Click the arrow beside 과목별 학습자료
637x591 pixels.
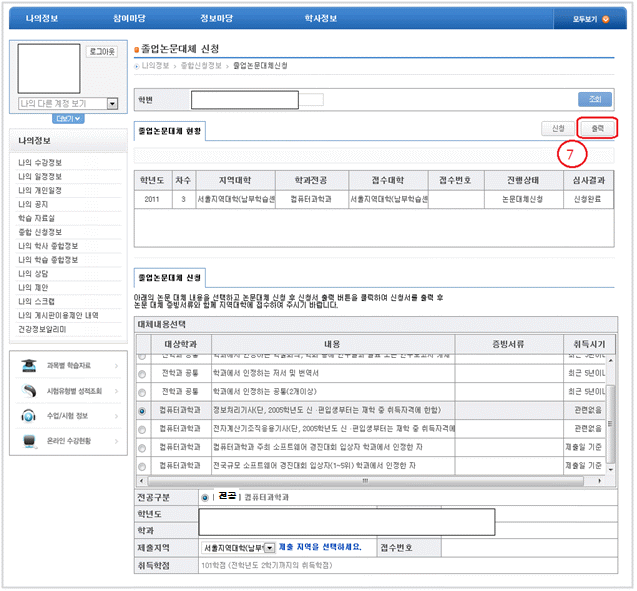(116, 368)
